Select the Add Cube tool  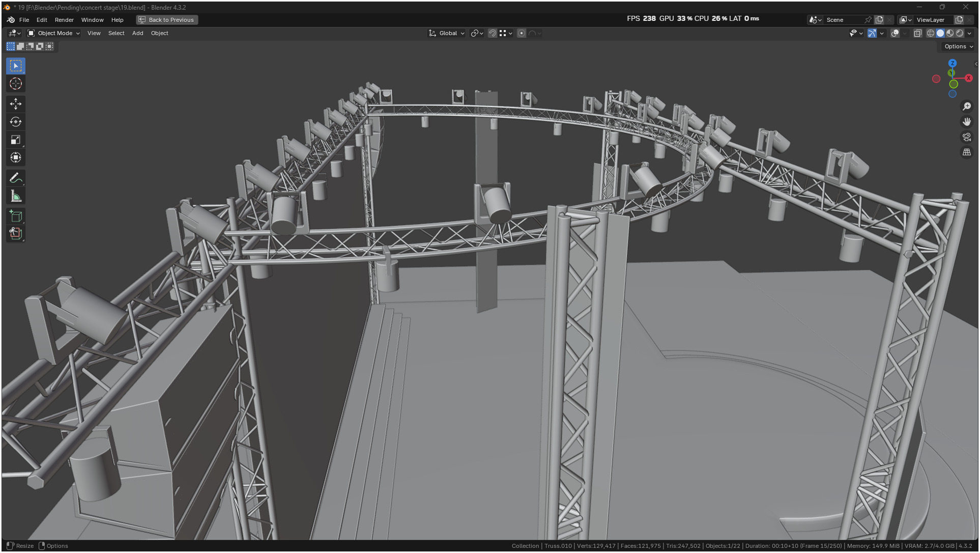pyautogui.click(x=15, y=216)
